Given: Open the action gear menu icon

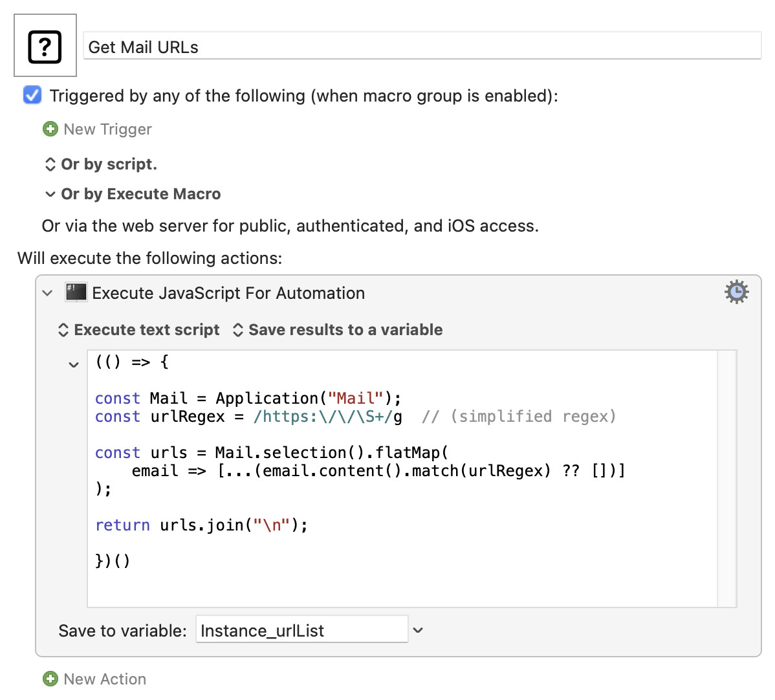Looking at the screenshot, I should click(736, 292).
